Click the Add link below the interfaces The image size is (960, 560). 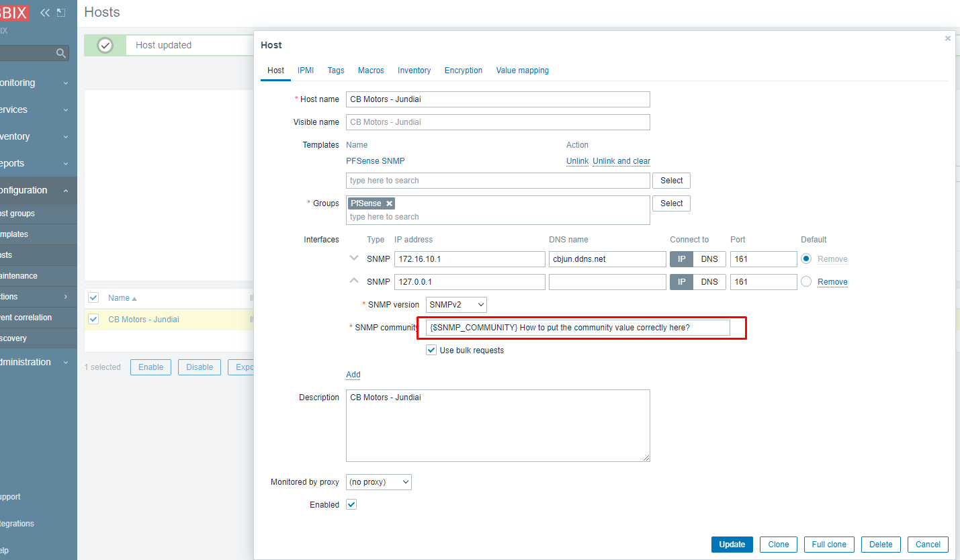click(x=353, y=374)
